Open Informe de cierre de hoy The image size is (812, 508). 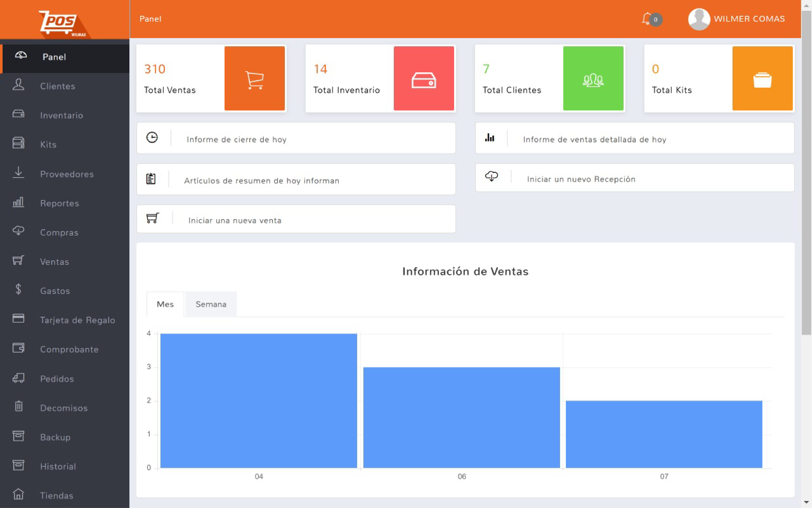[x=236, y=139]
